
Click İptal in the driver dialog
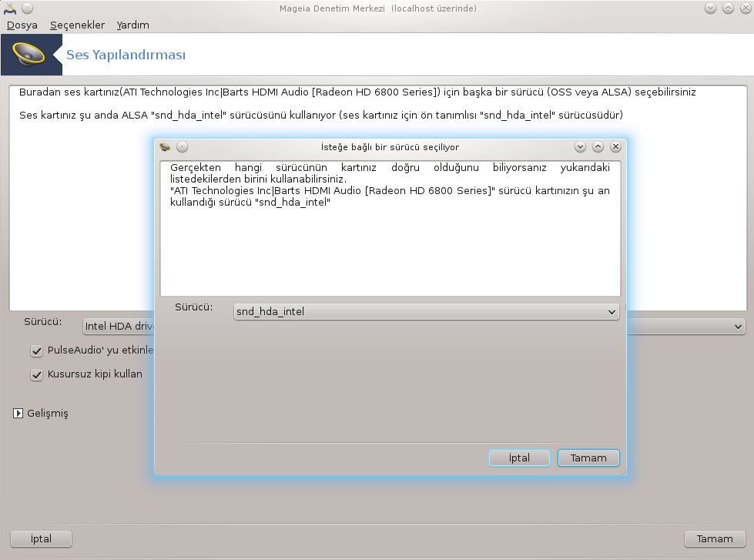(519, 458)
